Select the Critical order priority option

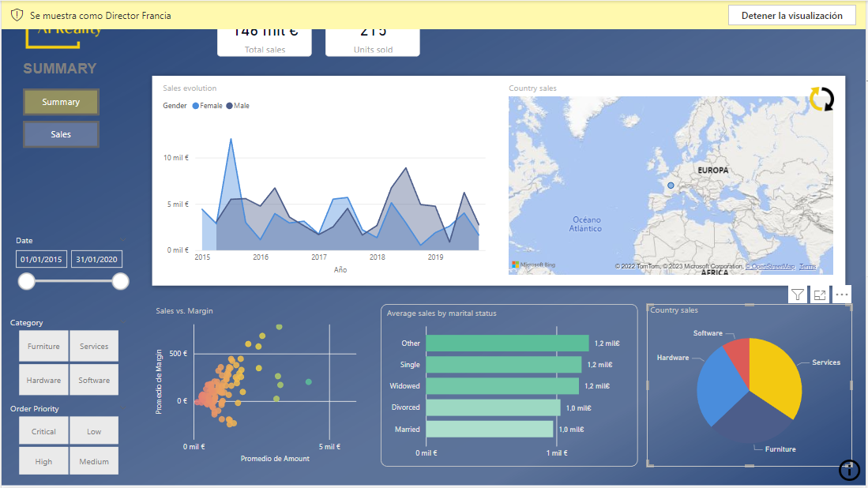coord(43,431)
